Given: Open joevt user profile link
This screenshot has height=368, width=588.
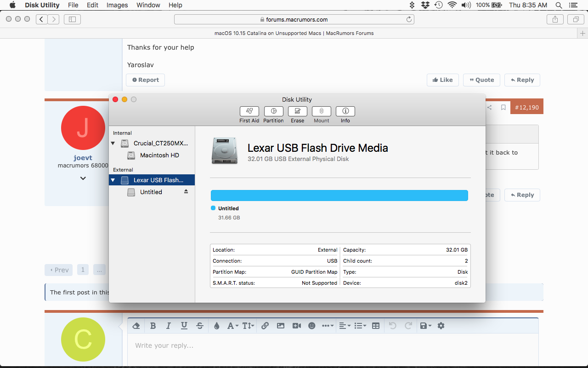Looking at the screenshot, I should click(83, 158).
